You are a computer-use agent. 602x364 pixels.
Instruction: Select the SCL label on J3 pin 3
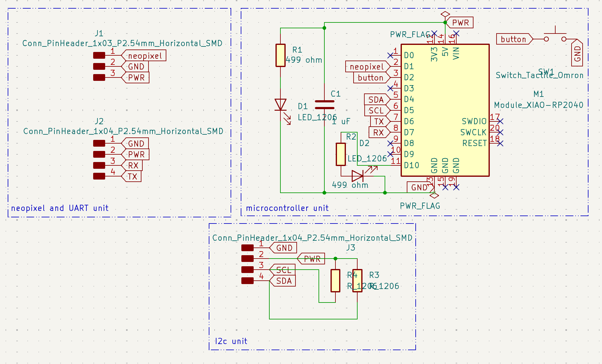(x=283, y=270)
